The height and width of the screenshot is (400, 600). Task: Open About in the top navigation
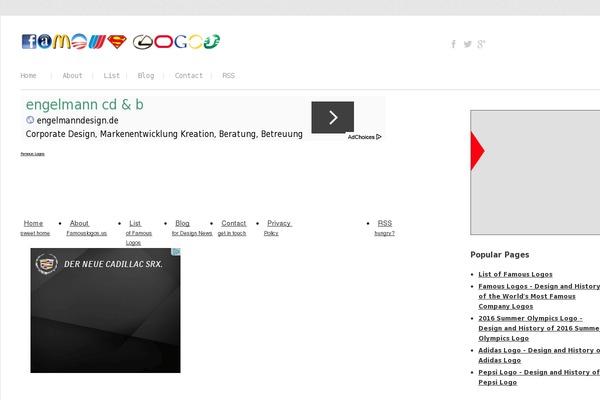pyautogui.click(x=72, y=75)
